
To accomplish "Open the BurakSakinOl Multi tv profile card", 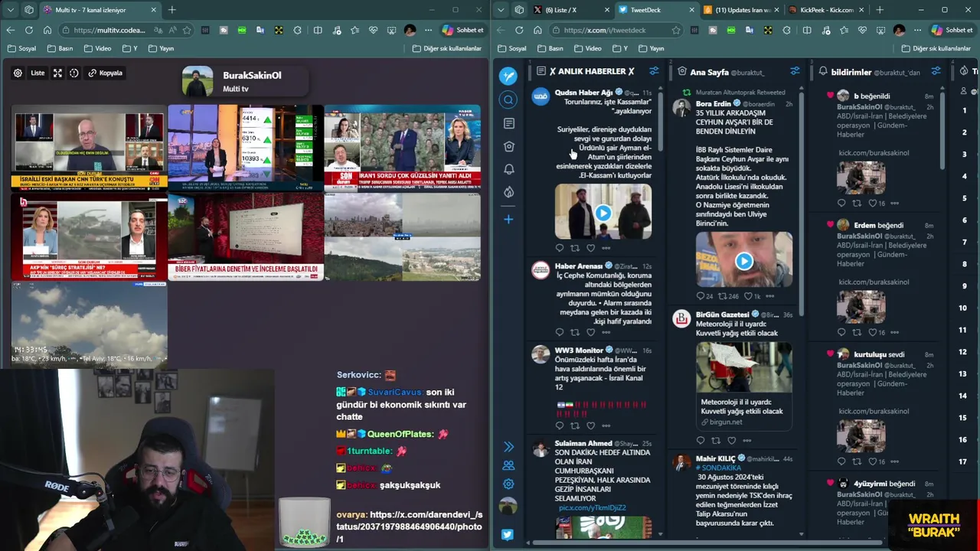I will tap(245, 82).
